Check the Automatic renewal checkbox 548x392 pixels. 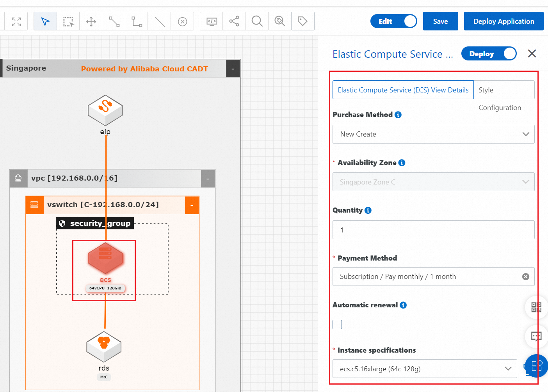click(337, 325)
